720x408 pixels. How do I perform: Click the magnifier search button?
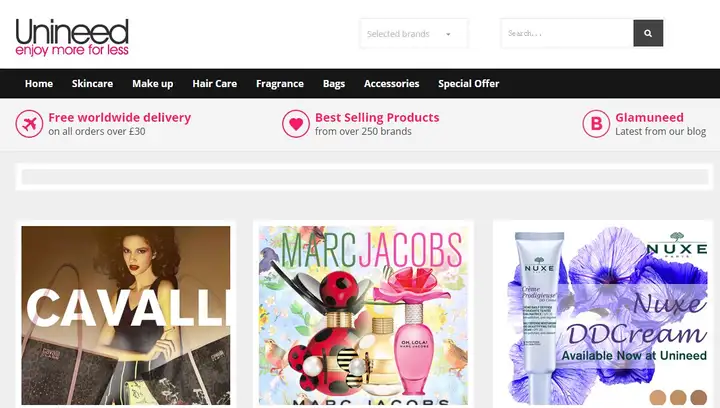pos(648,33)
